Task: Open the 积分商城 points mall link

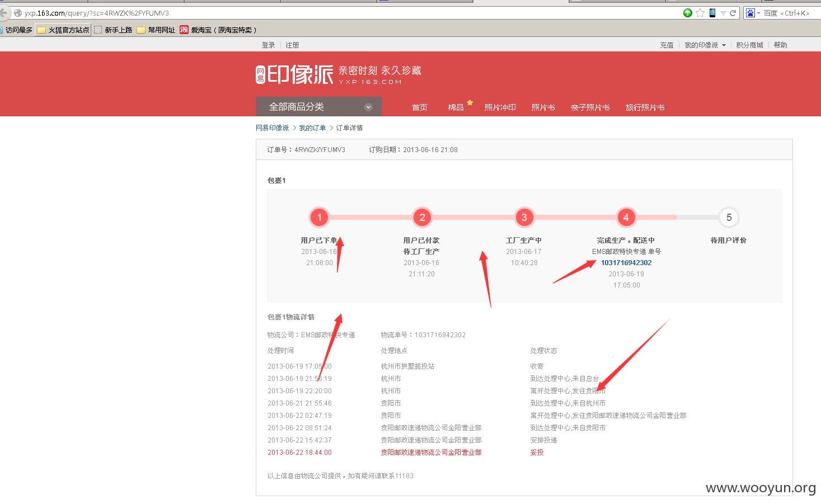Action: 749,45
